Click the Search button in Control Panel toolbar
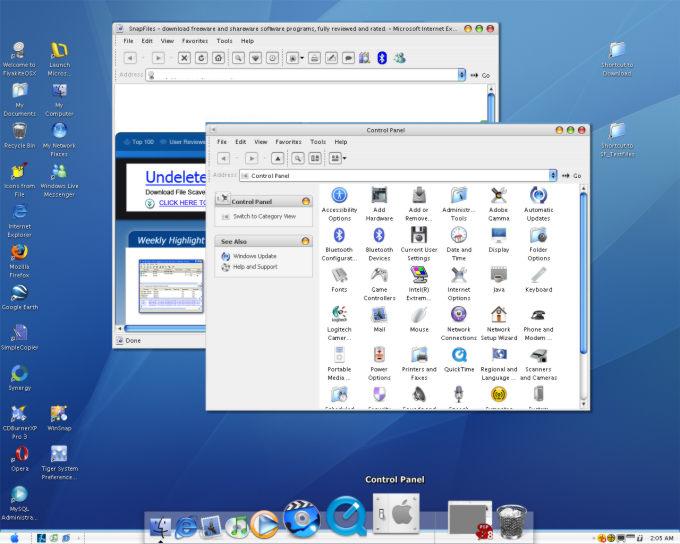 pyautogui.click(x=298, y=158)
